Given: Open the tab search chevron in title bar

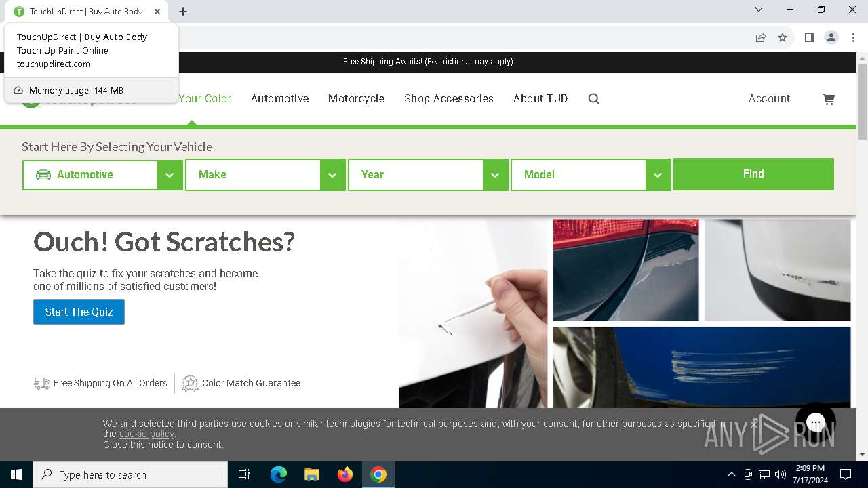Looking at the screenshot, I should (759, 10).
